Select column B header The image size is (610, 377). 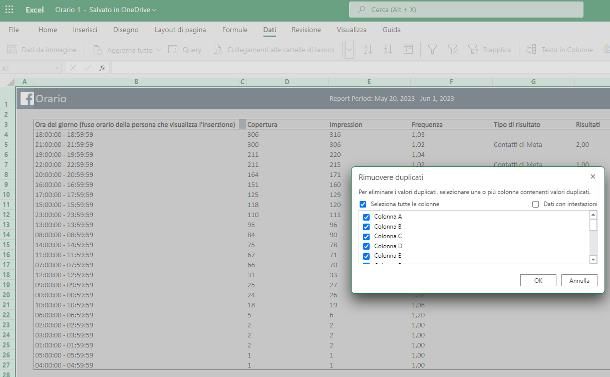coord(136,81)
